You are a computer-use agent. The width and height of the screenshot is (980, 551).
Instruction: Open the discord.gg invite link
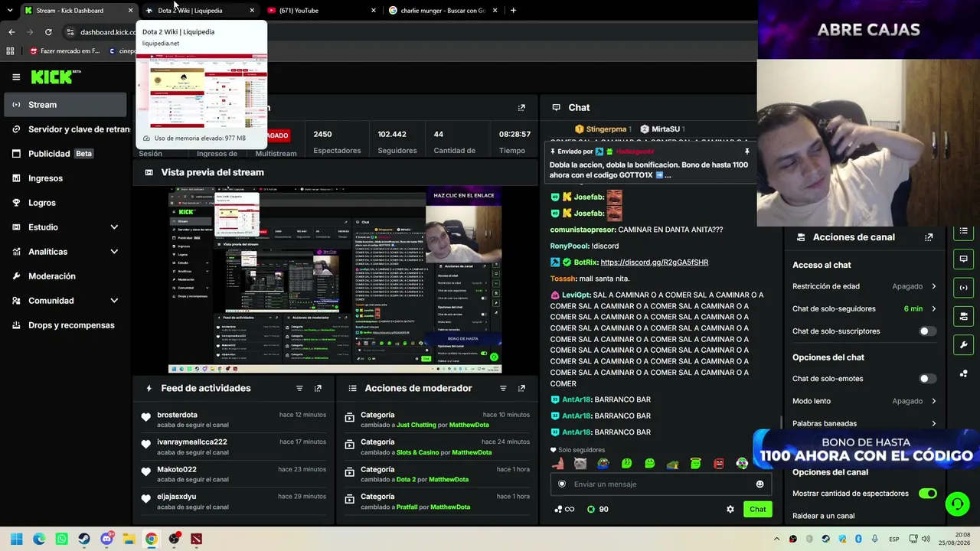pos(654,262)
